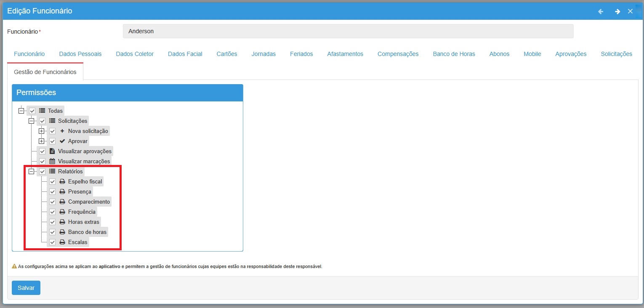Uncheck the Todas permissions checkbox
The height and width of the screenshot is (308, 644).
pos(32,111)
